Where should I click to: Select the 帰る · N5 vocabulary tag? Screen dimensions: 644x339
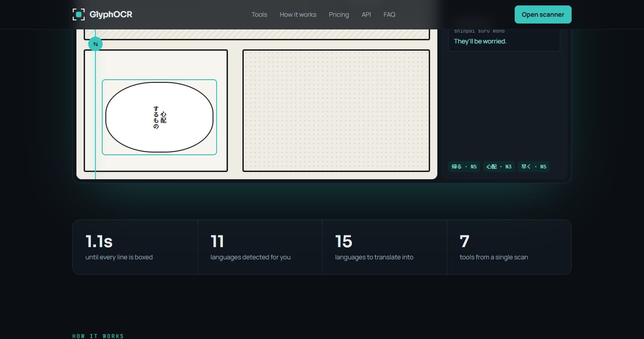(x=464, y=167)
